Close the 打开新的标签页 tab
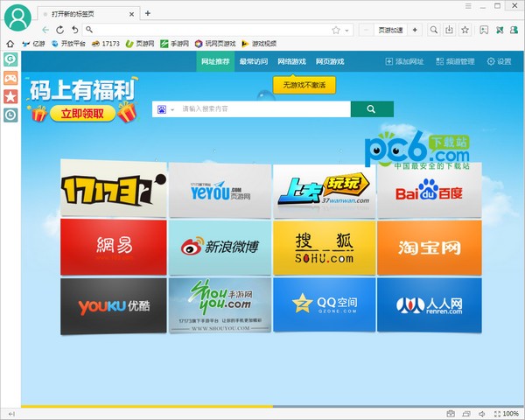The width and height of the screenshot is (525, 420). click(x=131, y=14)
